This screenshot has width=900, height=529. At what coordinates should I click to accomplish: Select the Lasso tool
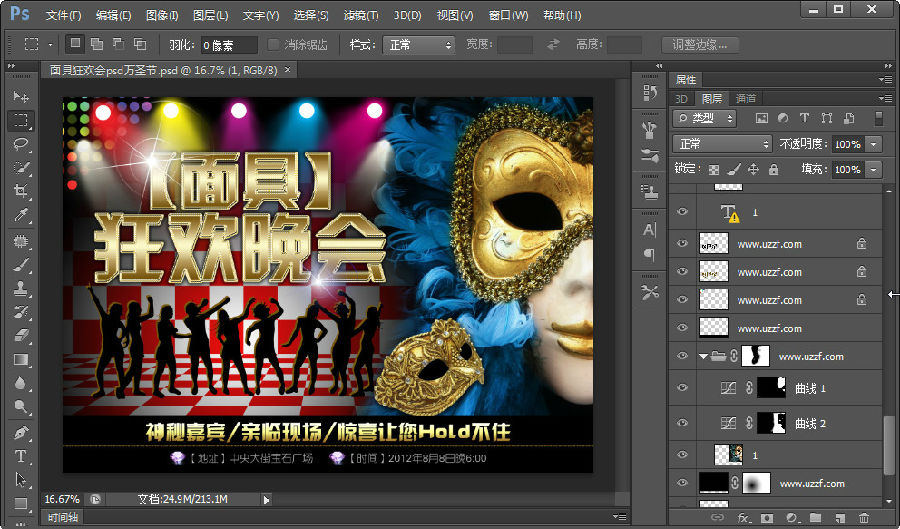click(21, 144)
